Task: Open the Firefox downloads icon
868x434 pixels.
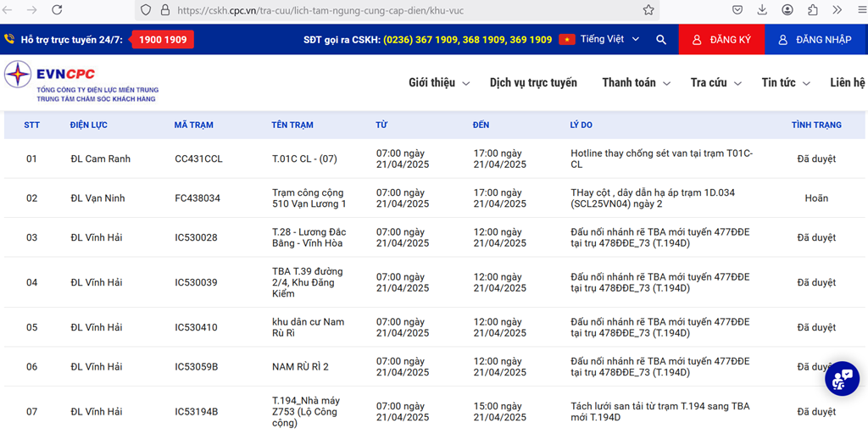Action: [762, 10]
